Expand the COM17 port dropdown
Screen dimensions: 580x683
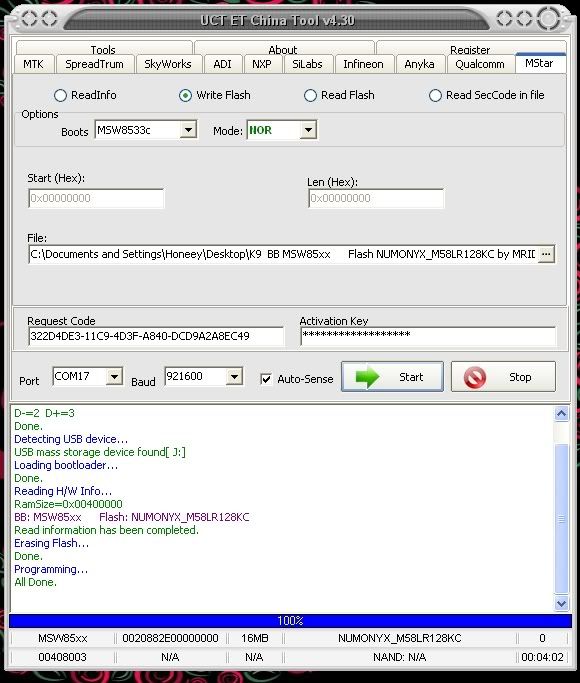click(115, 376)
